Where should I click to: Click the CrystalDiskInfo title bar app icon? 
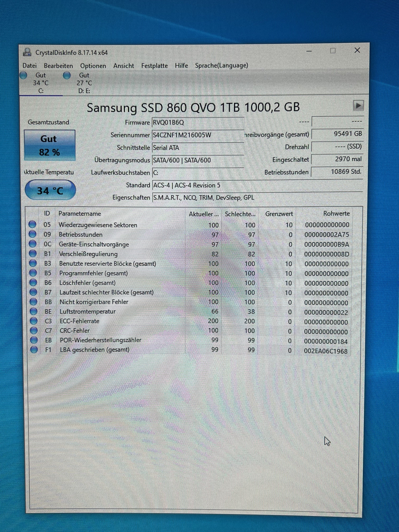(27, 52)
